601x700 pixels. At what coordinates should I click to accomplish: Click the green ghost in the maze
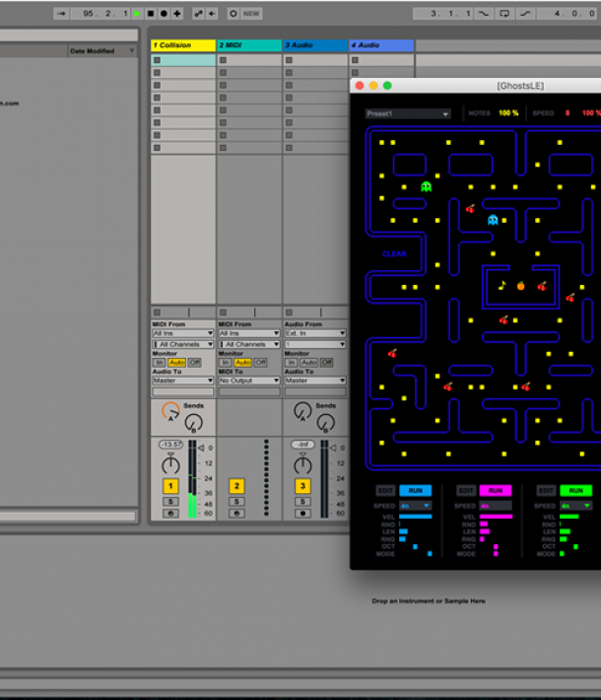[427, 186]
